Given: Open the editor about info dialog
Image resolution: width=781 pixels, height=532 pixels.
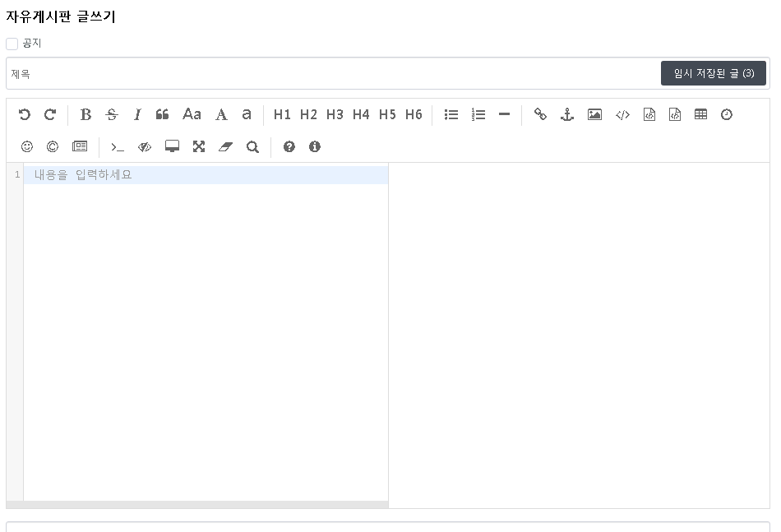Looking at the screenshot, I should click(x=315, y=147).
